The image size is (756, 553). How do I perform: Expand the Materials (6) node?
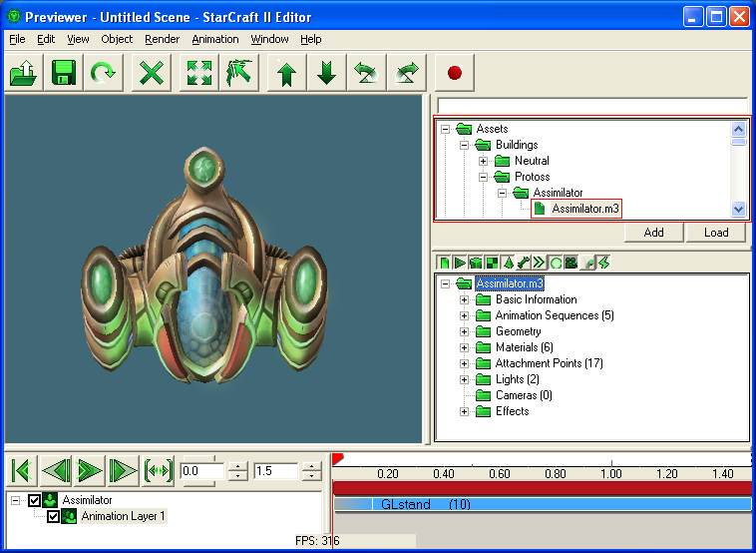[464, 347]
